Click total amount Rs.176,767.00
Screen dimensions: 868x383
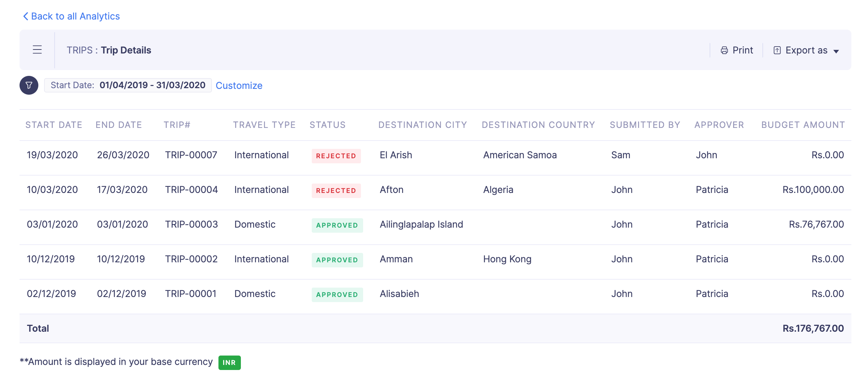tap(813, 328)
